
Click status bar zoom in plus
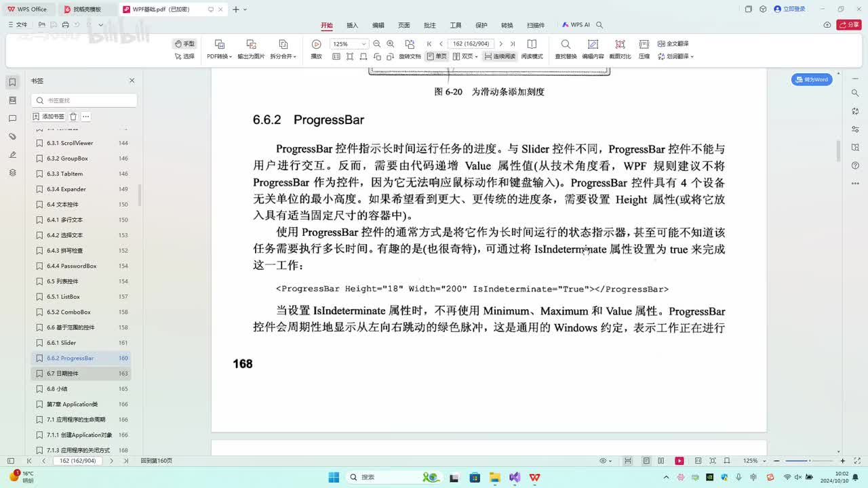click(842, 461)
